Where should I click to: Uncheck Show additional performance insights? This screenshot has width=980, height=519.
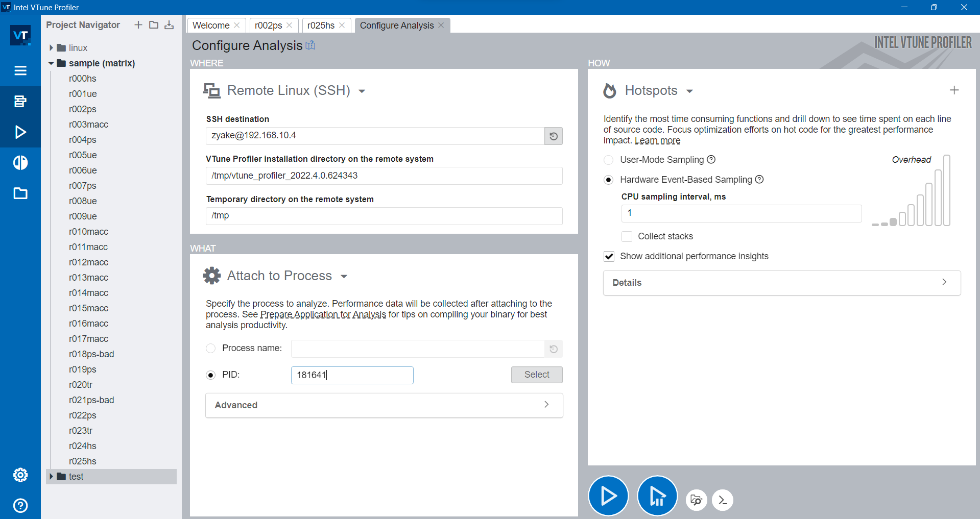click(609, 256)
